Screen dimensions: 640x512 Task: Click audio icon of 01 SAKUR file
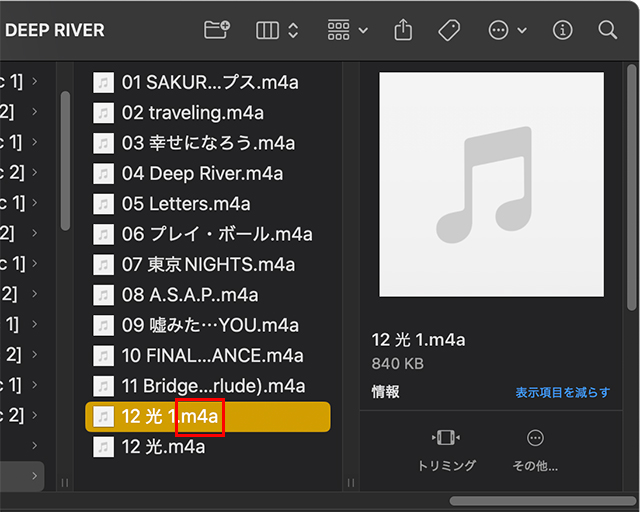[103, 82]
